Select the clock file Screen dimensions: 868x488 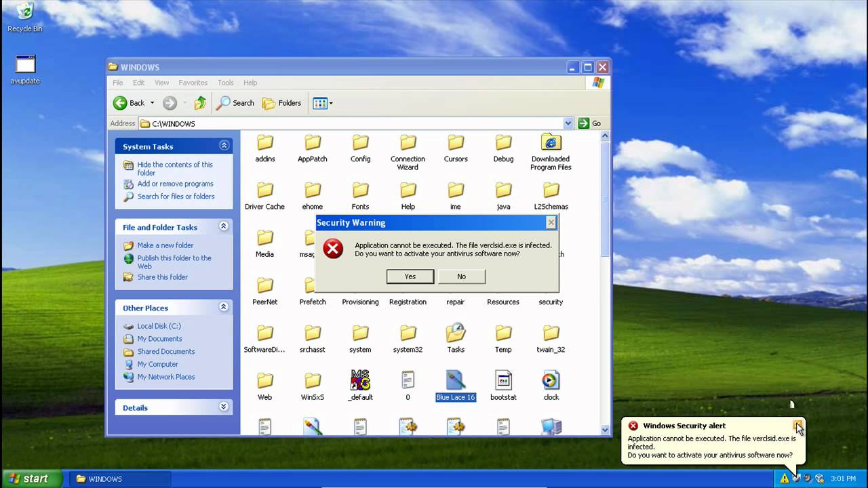tap(551, 386)
